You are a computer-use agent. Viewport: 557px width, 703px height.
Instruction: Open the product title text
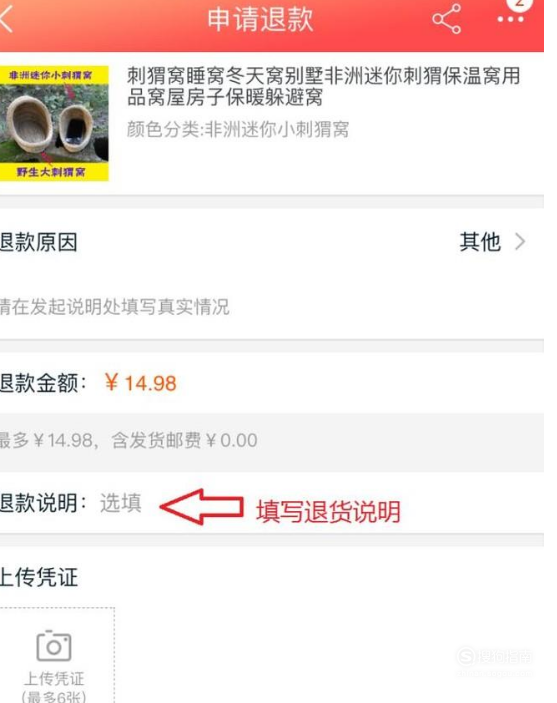coord(323,86)
